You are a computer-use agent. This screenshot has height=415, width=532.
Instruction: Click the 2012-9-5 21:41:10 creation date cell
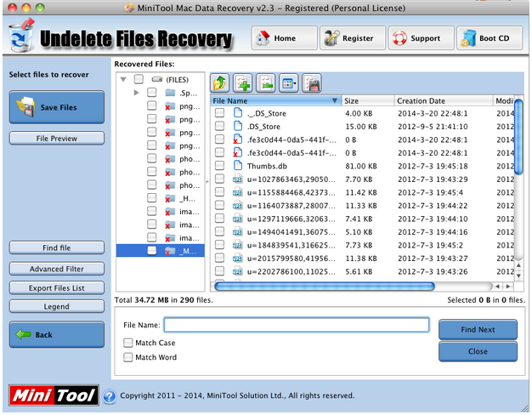433,127
